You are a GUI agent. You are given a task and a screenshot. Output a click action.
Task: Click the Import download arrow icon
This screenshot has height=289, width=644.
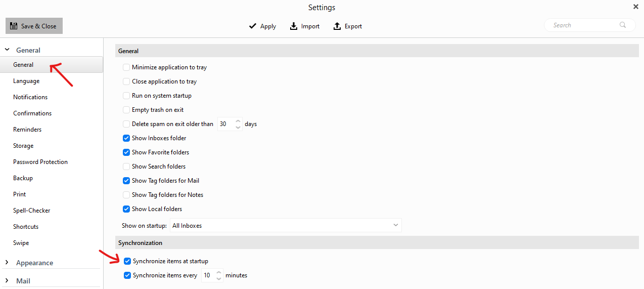pos(294,26)
